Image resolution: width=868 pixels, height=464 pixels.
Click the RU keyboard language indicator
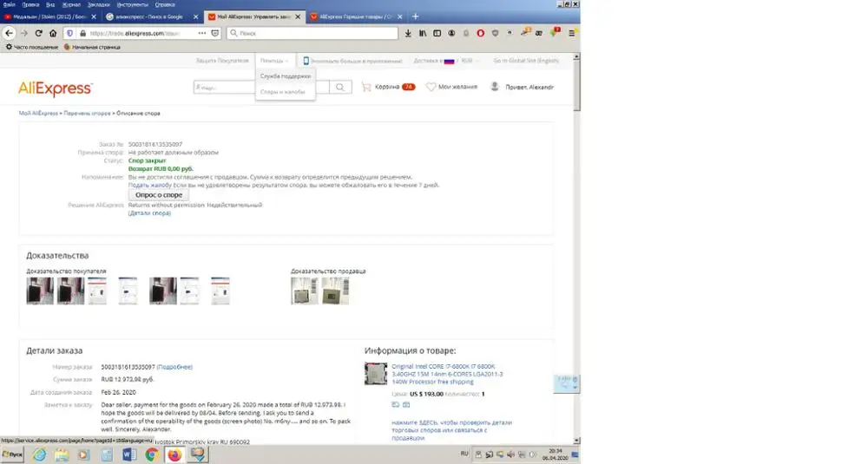464,454
